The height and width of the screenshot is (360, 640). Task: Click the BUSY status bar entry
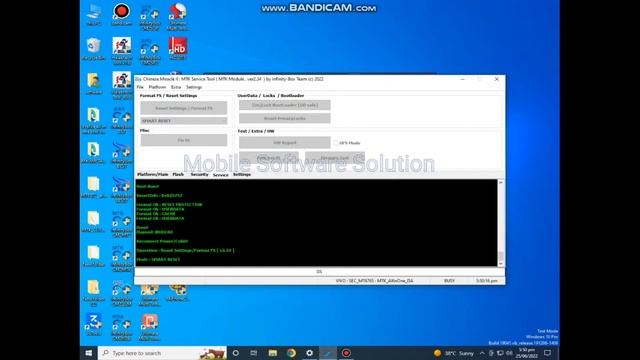pyautogui.click(x=449, y=281)
